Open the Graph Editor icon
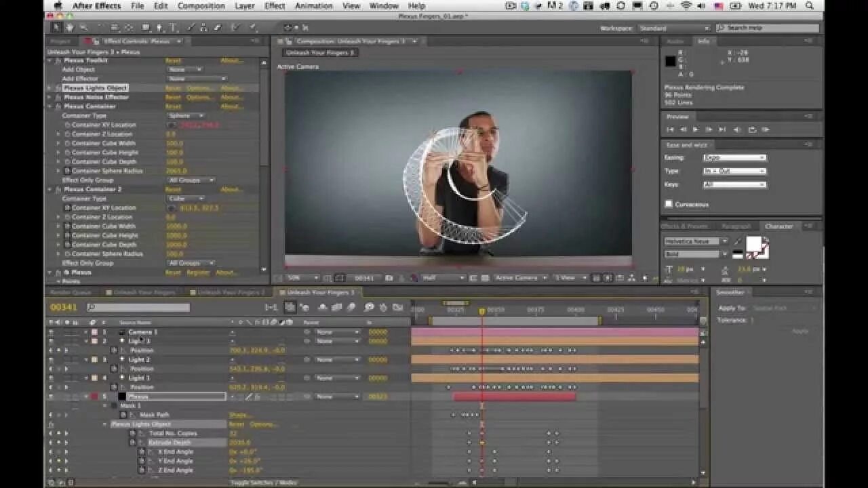868x488 pixels. coord(399,308)
